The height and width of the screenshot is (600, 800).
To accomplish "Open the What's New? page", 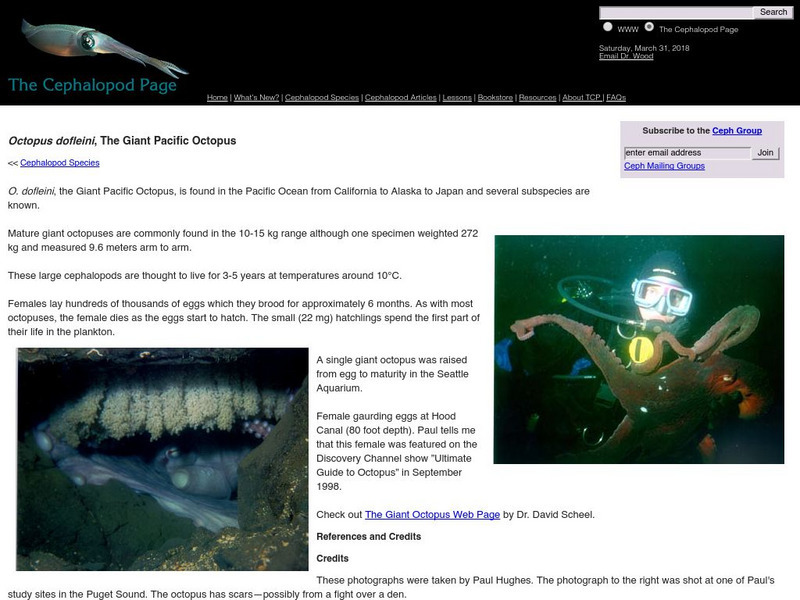I will [x=256, y=98].
